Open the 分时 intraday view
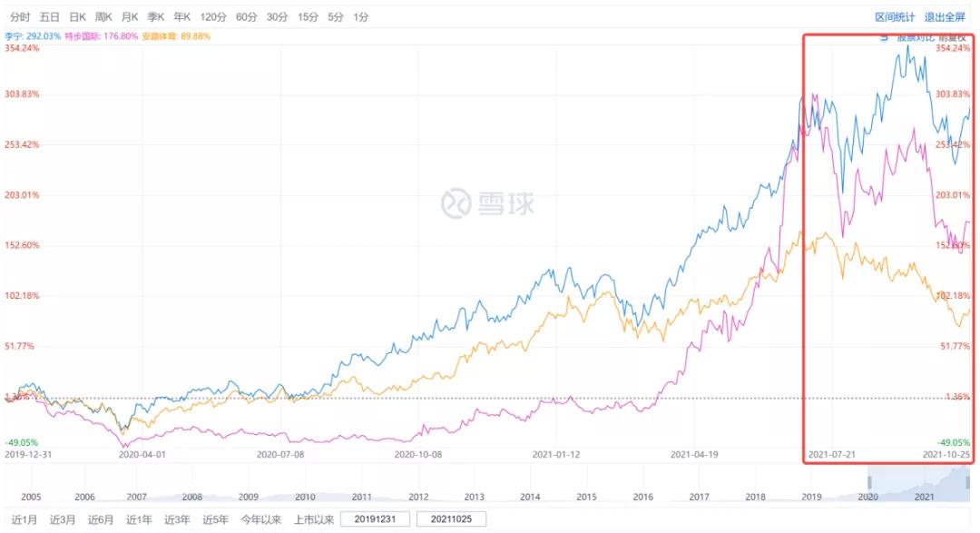This screenshot has height=533, width=980. coord(20,16)
